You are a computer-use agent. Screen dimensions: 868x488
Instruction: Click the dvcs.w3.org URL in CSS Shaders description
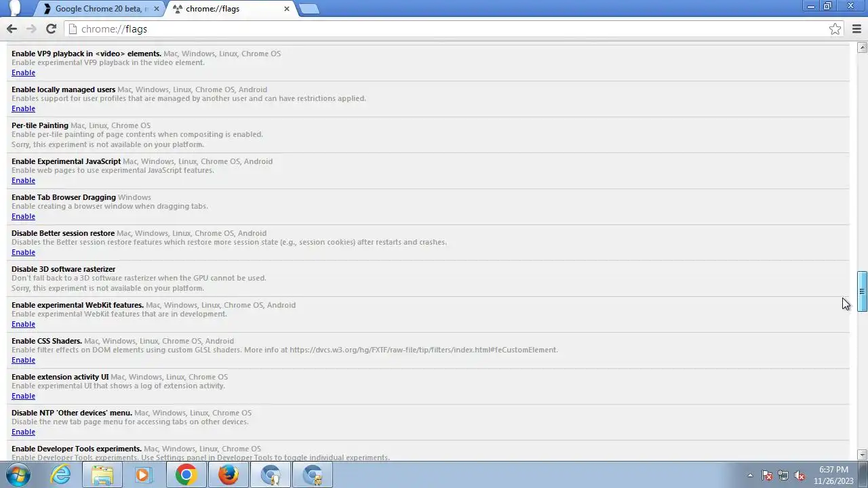pos(424,350)
